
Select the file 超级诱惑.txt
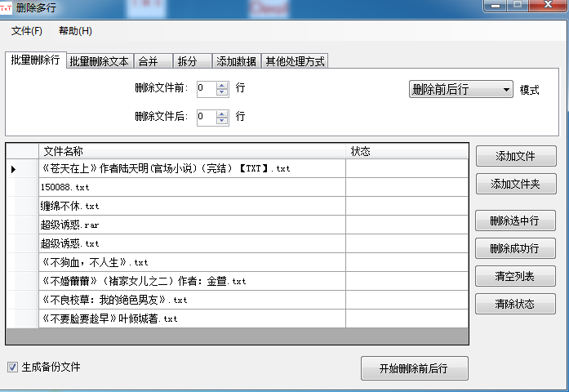click(x=192, y=243)
